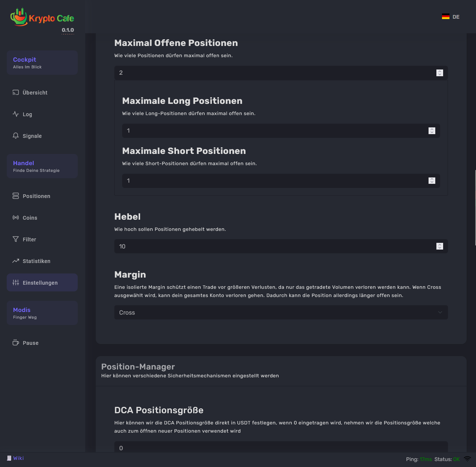Open Übersicht via its cast icon

(x=16, y=92)
